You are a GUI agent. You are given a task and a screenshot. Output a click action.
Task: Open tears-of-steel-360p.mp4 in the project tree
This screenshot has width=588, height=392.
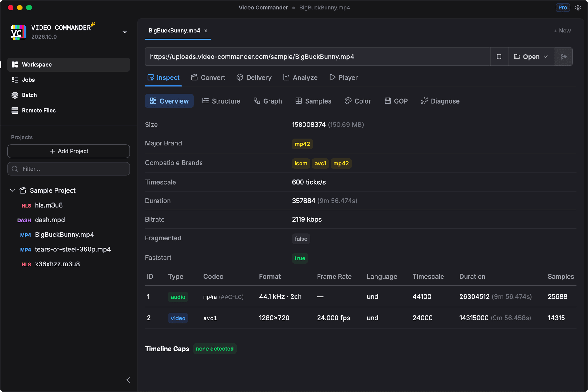73,249
